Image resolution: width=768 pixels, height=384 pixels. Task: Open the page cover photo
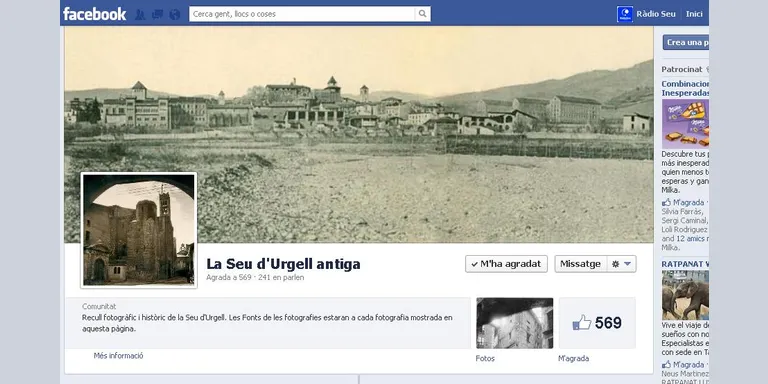(x=359, y=134)
